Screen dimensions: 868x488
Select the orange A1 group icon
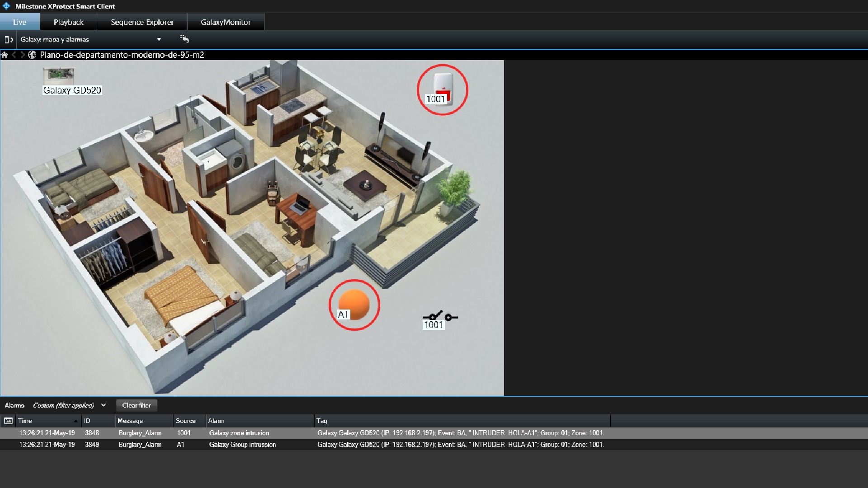354,305
